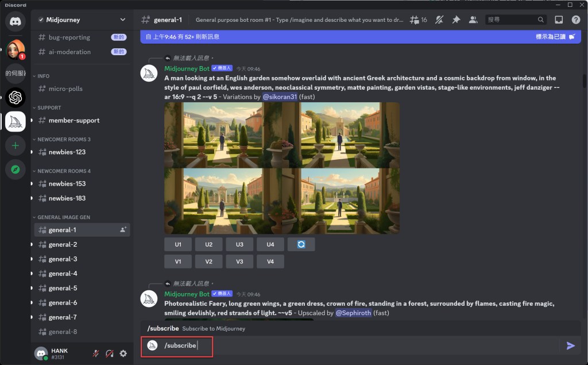Open the help question mark icon
This screenshot has height=365, width=588.
[x=576, y=20]
